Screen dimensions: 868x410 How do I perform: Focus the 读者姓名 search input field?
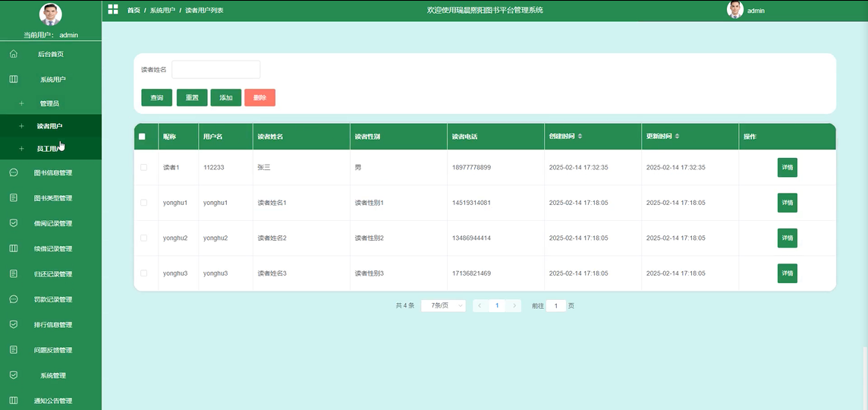(x=216, y=69)
